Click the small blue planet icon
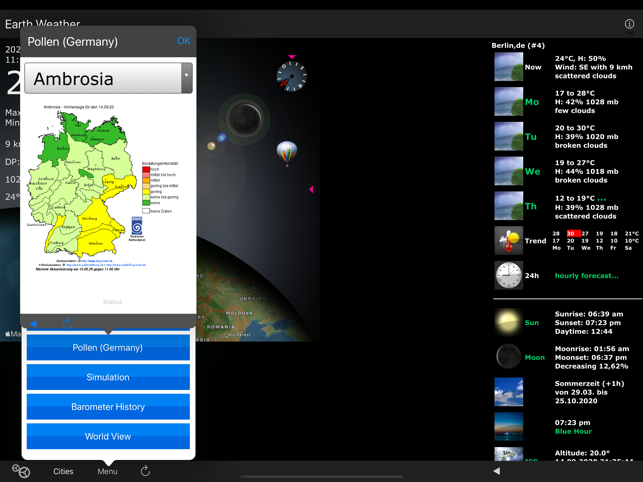This screenshot has width=643, height=482. [x=222, y=137]
